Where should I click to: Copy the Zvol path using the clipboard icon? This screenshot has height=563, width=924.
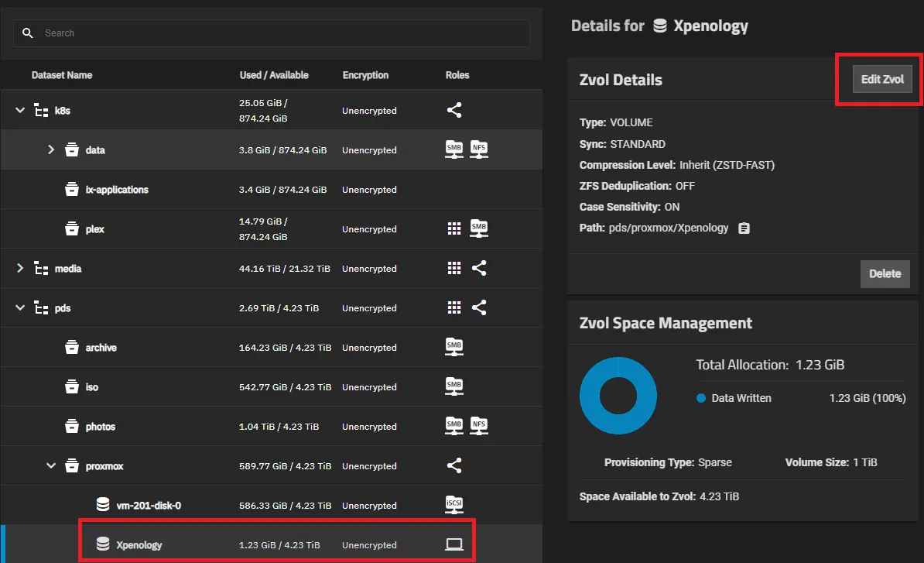click(744, 228)
